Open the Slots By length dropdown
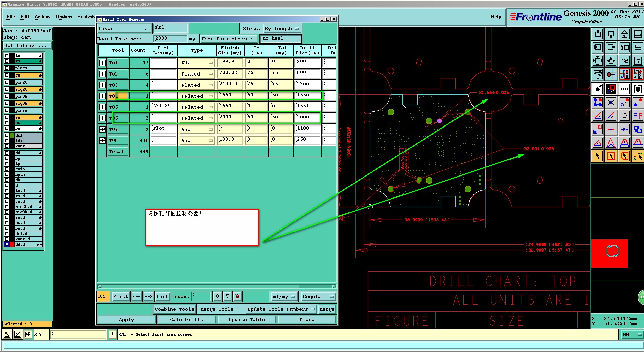Screen dimensions: 644x352 click(x=282, y=29)
